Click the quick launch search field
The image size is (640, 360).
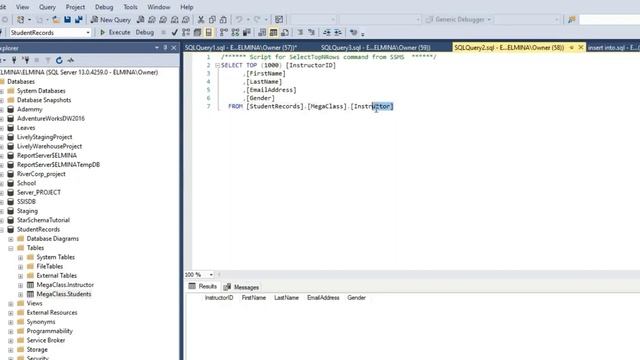point(609,20)
